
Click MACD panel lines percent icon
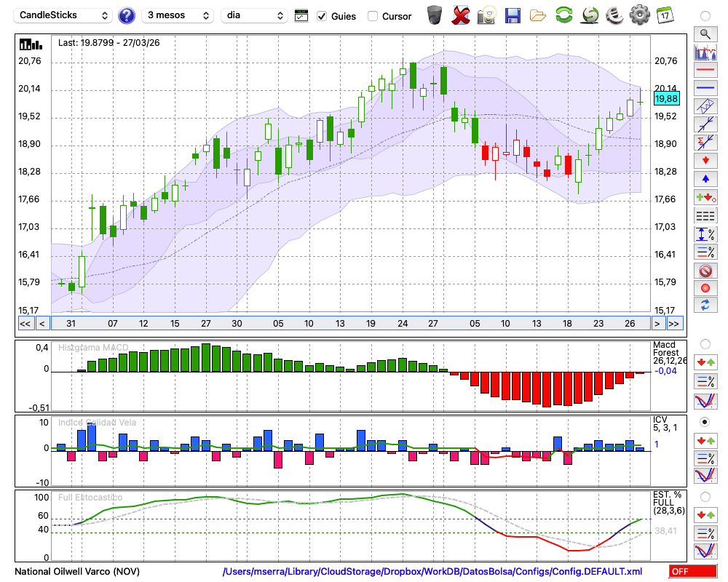(x=705, y=381)
